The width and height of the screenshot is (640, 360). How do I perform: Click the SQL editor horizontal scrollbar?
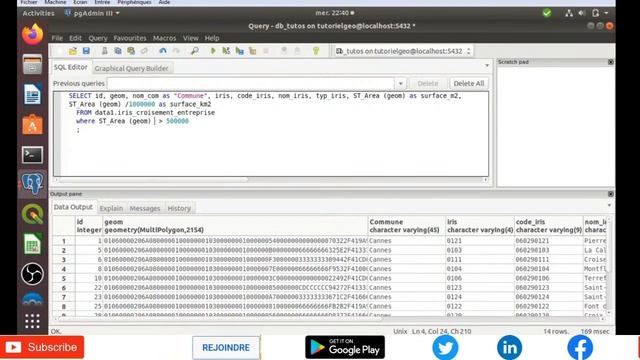pyautogui.click(x=154, y=180)
